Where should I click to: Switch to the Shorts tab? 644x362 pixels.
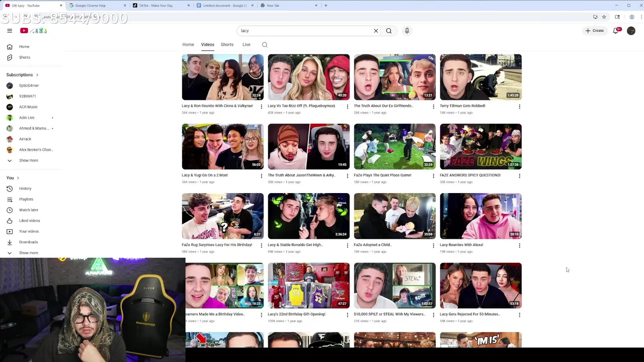pos(227,45)
